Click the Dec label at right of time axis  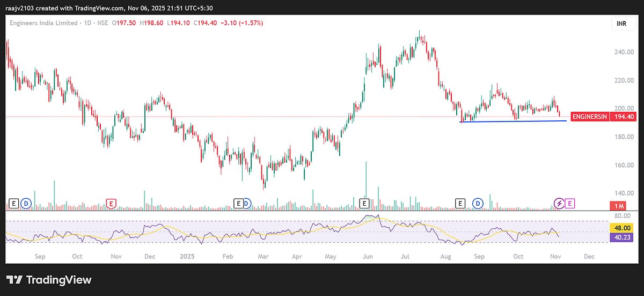tap(589, 257)
